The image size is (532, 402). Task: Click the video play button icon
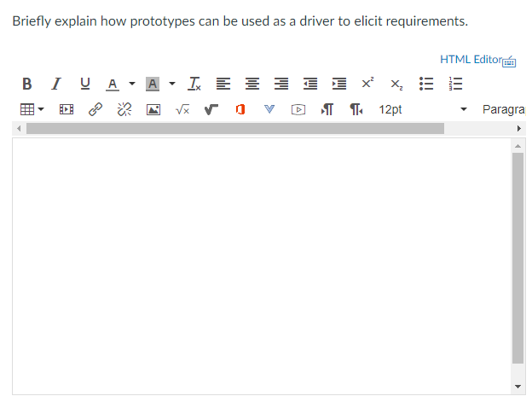(x=298, y=109)
